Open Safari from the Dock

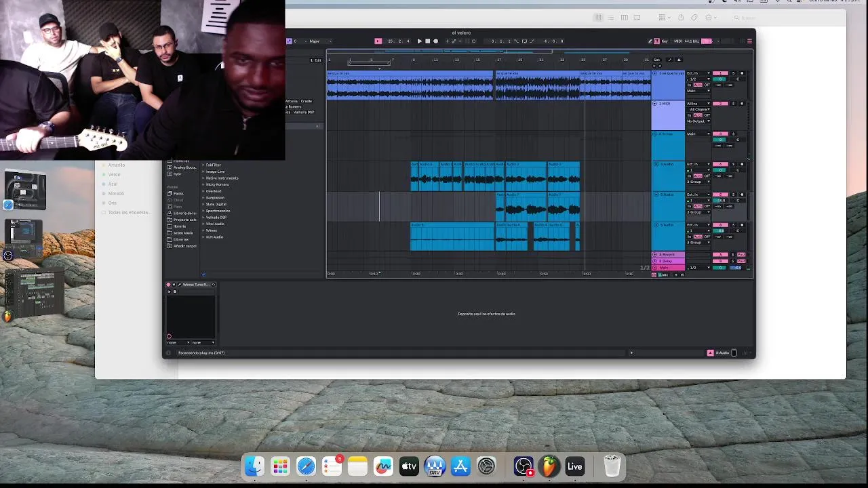pos(306,466)
